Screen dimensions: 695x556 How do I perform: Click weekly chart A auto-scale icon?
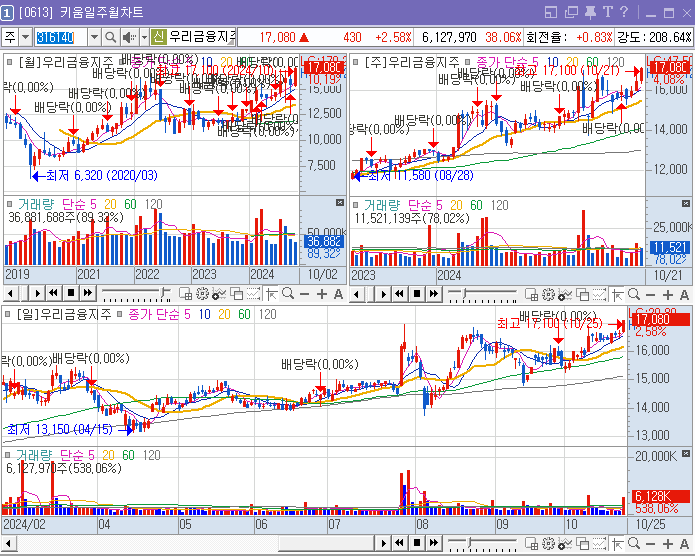[x=684, y=294]
